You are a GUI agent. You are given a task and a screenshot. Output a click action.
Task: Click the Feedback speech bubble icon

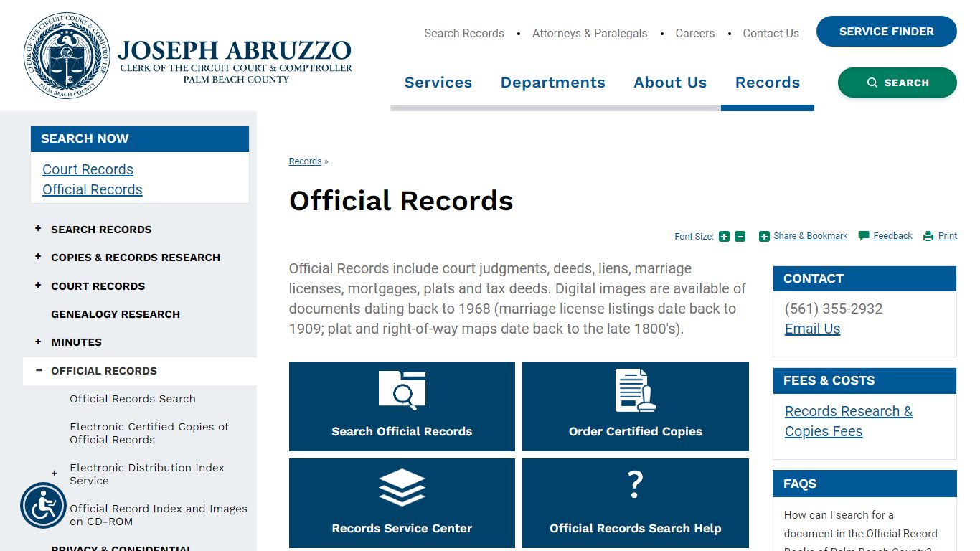[x=864, y=236]
